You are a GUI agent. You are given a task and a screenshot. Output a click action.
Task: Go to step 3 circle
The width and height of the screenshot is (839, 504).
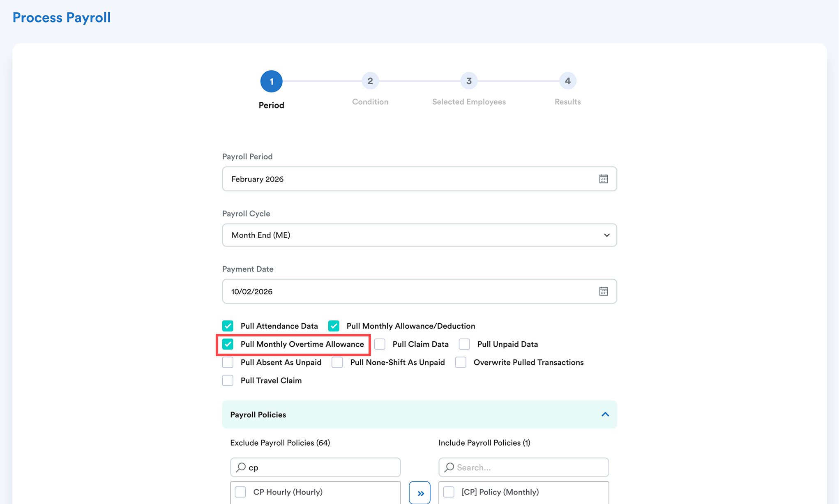[469, 81]
